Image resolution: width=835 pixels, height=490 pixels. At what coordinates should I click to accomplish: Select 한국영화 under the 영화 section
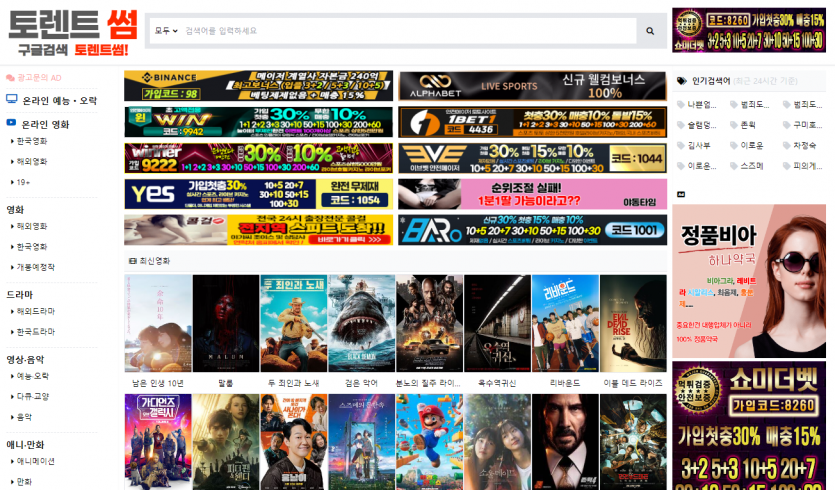tap(31, 247)
